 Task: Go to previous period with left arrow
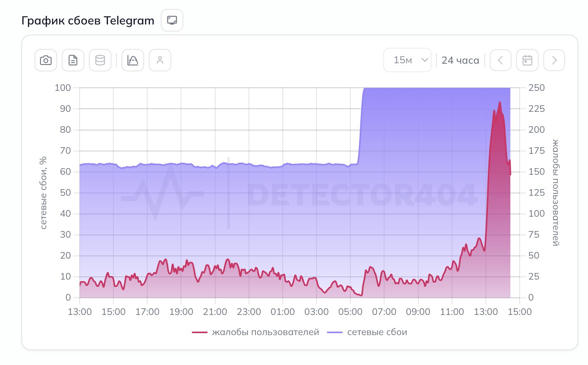pyautogui.click(x=500, y=60)
